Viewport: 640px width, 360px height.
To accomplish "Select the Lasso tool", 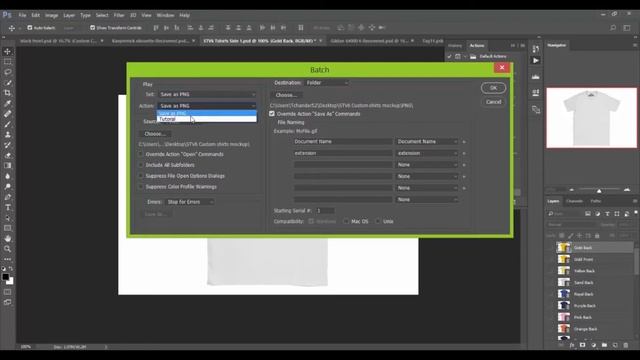I will click(7, 72).
